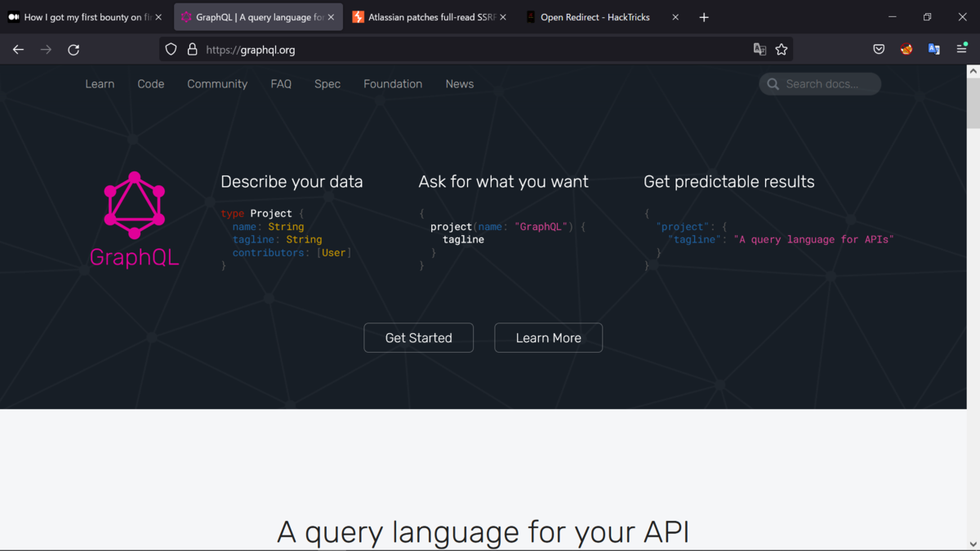Open the fox extension icon in toolbar

tap(906, 50)
